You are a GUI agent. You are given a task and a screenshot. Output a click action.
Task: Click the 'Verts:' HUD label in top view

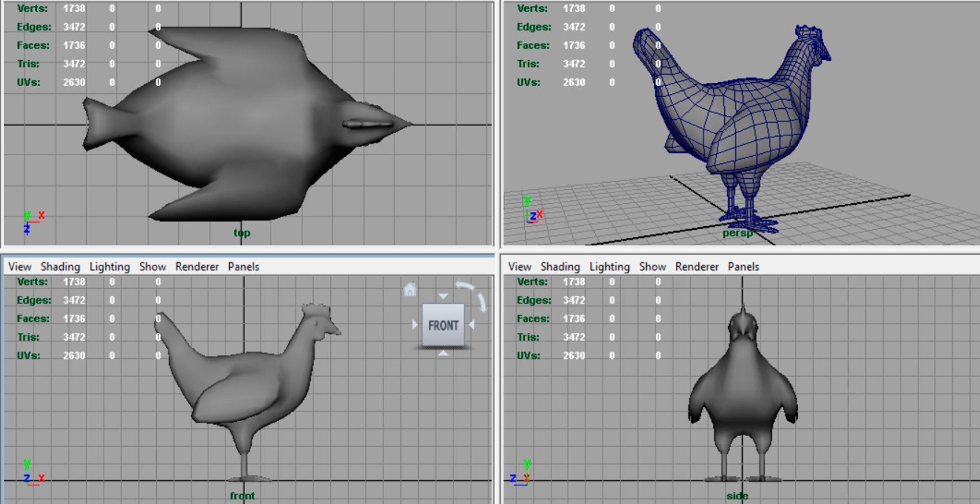point(32,8)
